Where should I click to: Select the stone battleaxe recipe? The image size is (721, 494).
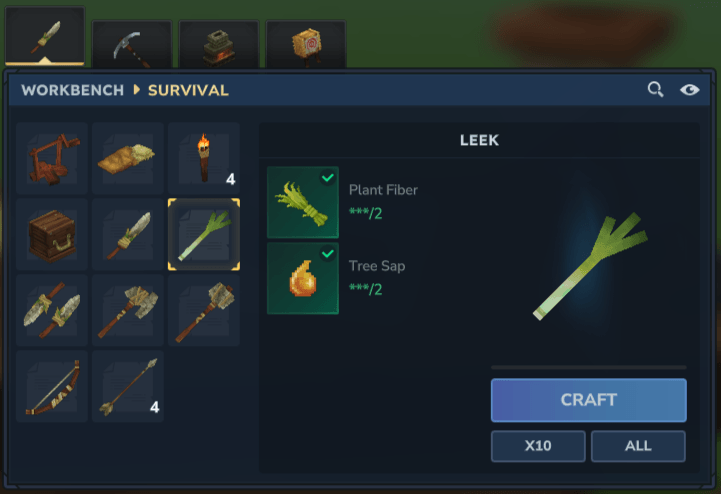(x=128, y=310)
